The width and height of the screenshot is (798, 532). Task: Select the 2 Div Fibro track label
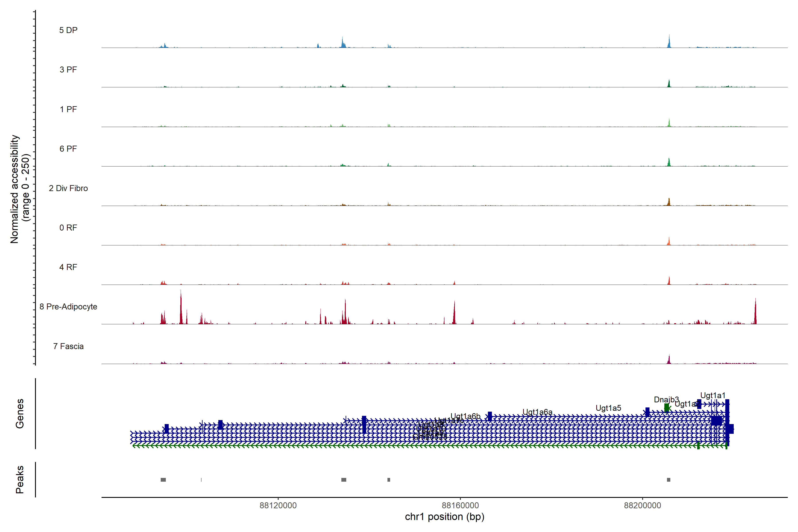tap(68, 188)
